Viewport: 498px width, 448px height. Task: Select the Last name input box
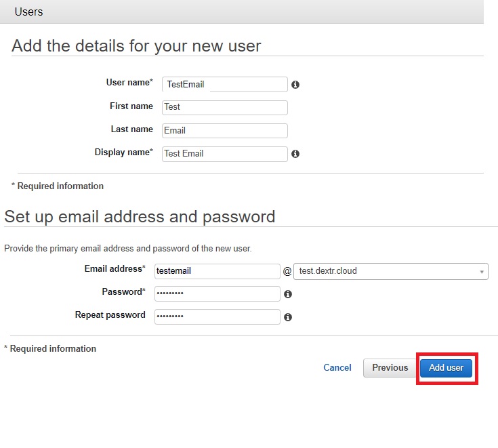(225, 131)
